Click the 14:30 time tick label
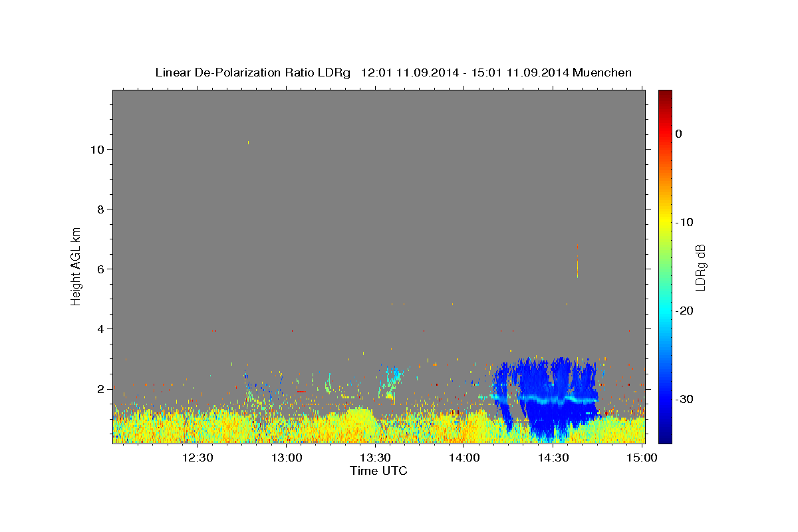Viewport: 798px width, 532px height. [553, 458]
